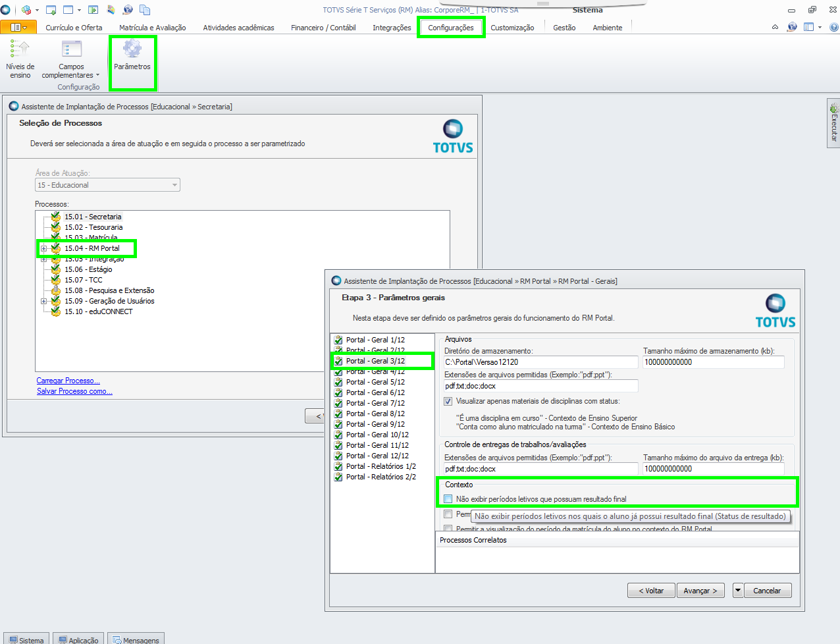Toggle check of Portal - Geral 9/12

coord(338,424)
